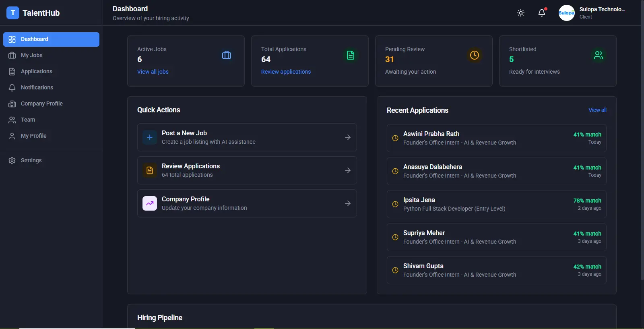The image size is (644, 329).
Task: Open the notifications bell in header
Action: click(x=542, y=13)
